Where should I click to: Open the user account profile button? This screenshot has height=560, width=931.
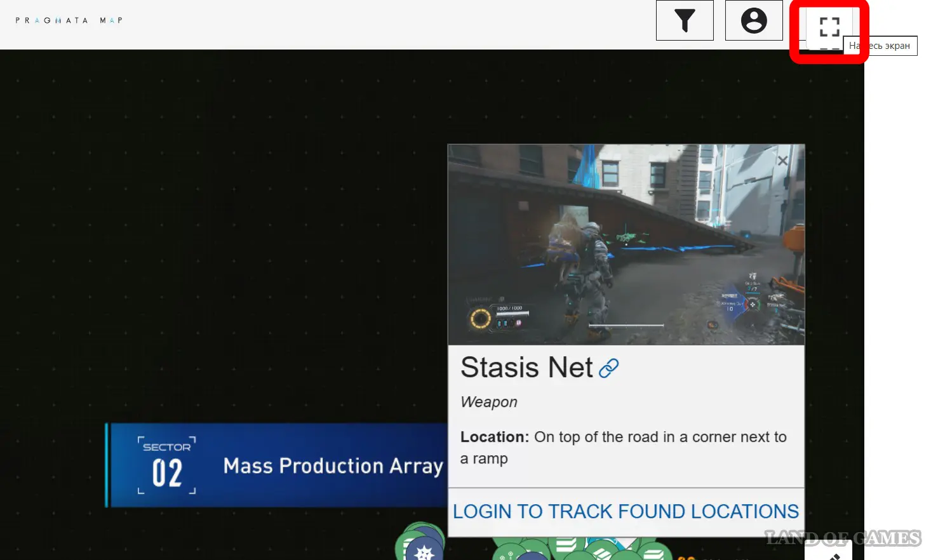[754, 20]
